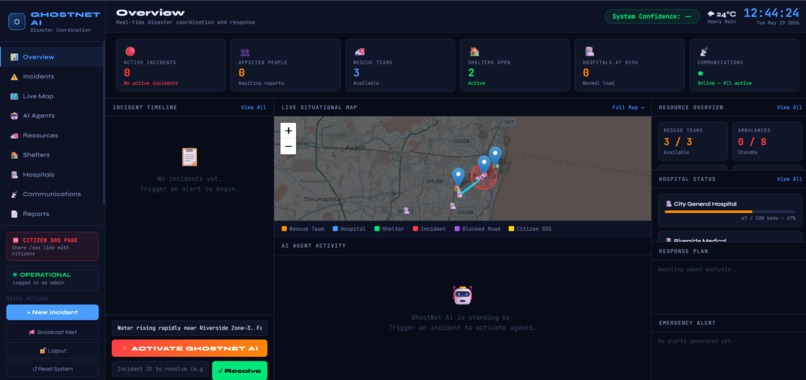Click the green Resolve button
The image size is (806, 380).
pos(240,371)
